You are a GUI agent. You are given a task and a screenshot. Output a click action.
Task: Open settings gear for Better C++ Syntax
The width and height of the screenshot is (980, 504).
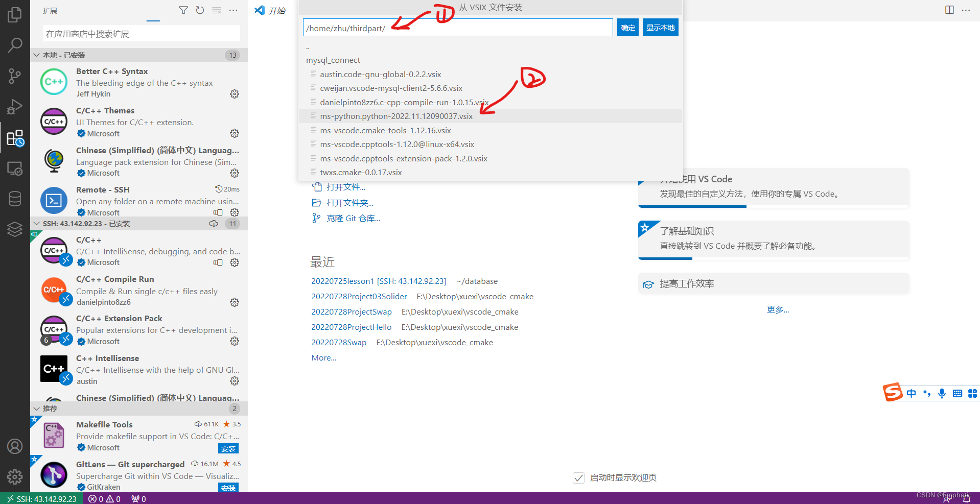click(x=235, y=94)
